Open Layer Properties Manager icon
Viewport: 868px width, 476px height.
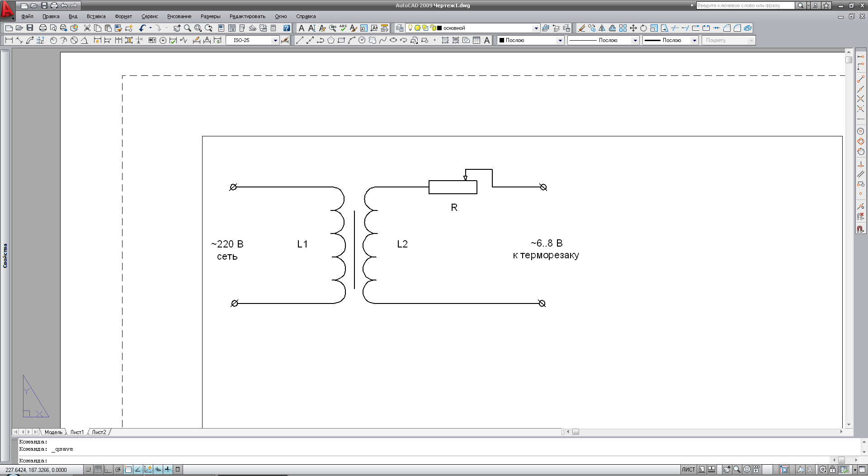coord(400,28)
